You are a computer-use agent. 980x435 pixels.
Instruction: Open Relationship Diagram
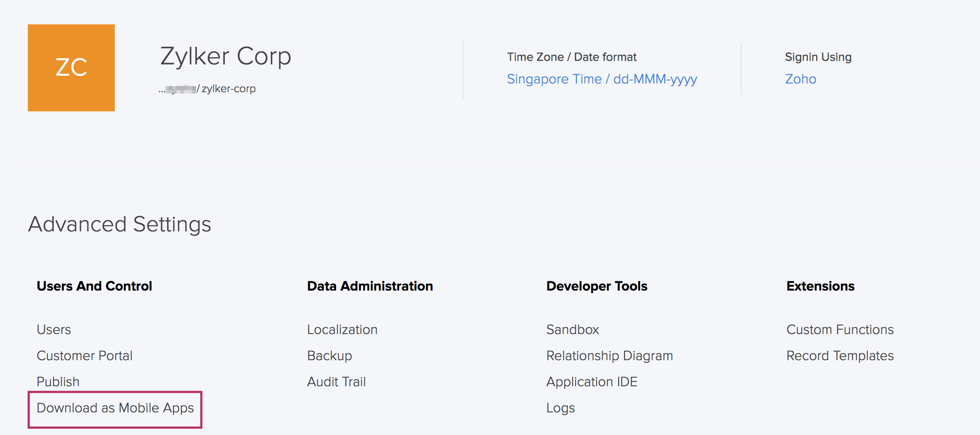click(610, 356)
